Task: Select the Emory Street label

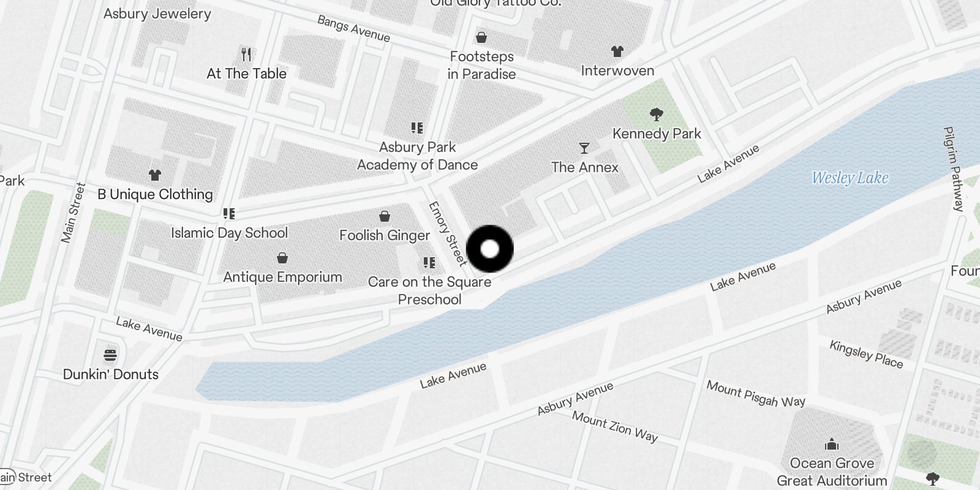Action: pos(448,233)
